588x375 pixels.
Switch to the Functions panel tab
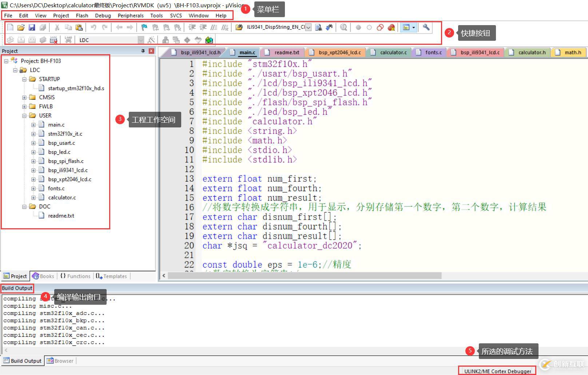coord(75,276)
